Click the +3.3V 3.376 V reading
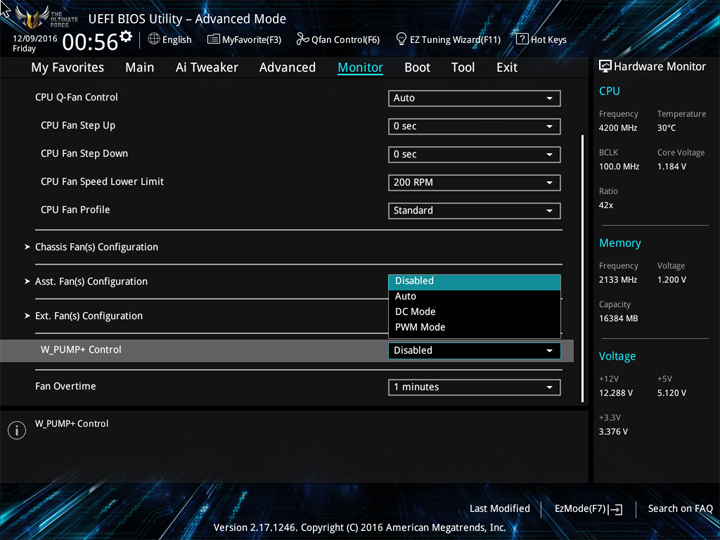 pos(613,432)
